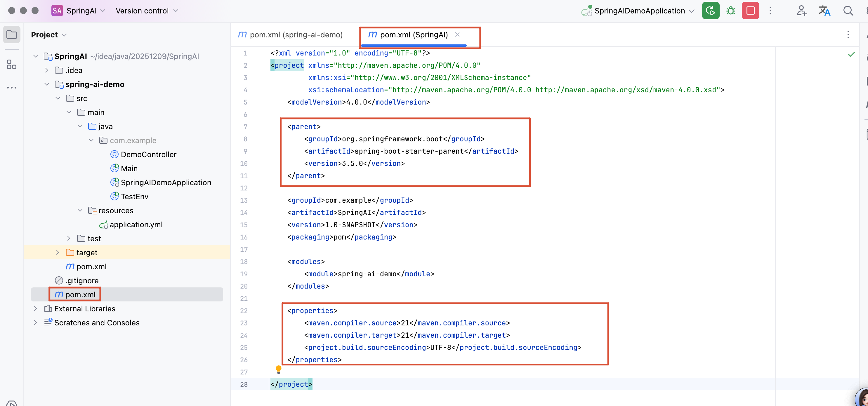Click the translation plugin icon
Viewport: 868px width, 406px height.
coord(824,11)
